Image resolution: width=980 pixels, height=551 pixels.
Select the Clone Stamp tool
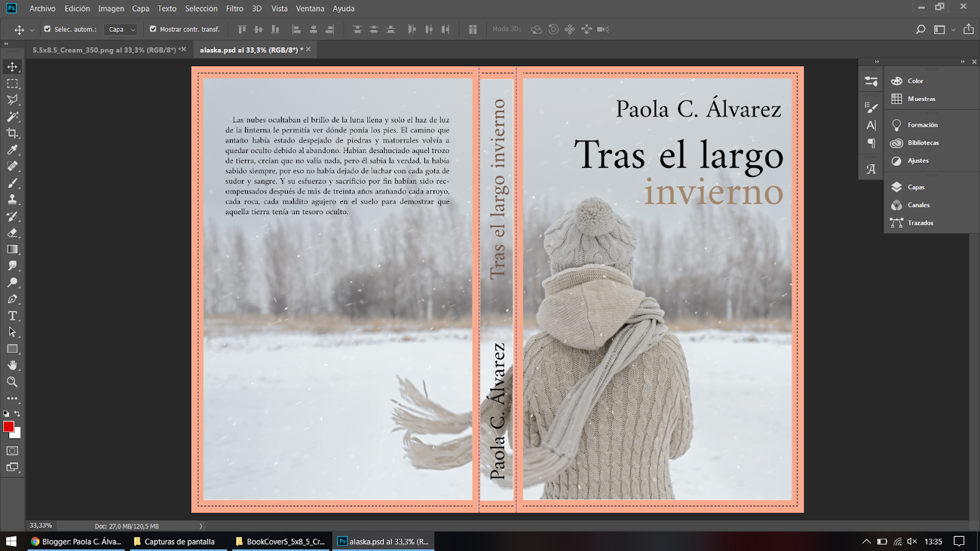coord(12,199)
